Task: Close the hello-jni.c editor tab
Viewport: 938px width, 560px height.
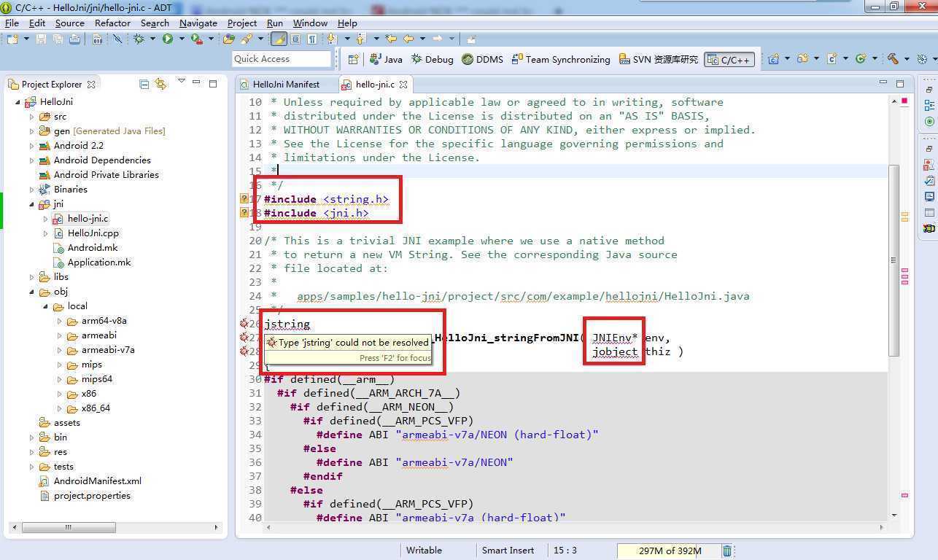Action: 403,85
